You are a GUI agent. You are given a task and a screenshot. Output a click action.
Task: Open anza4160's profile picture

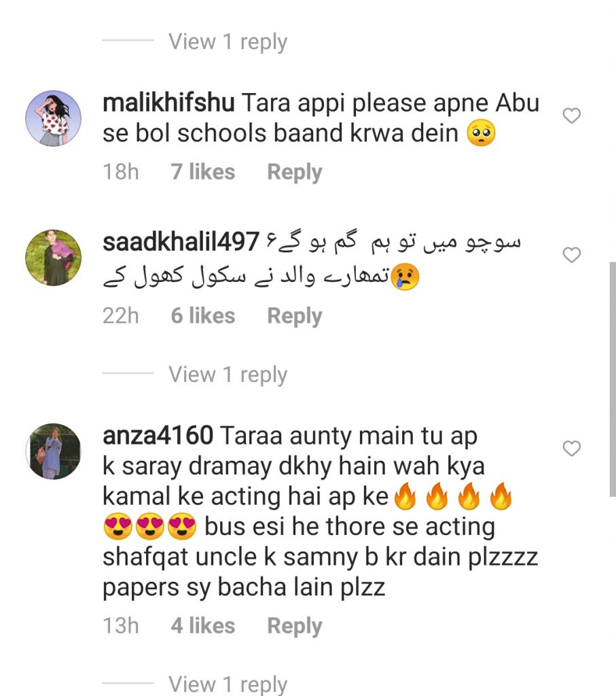[x=53, y=451]
